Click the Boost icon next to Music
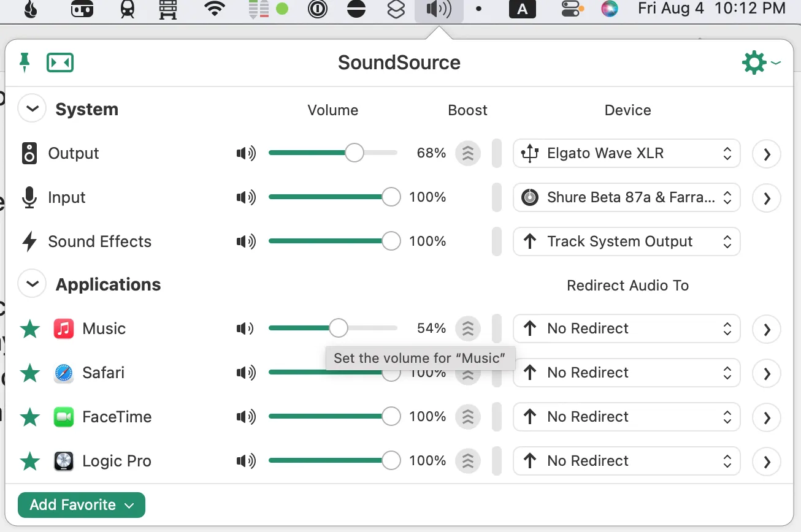801x532 pixels. point(467,329)
